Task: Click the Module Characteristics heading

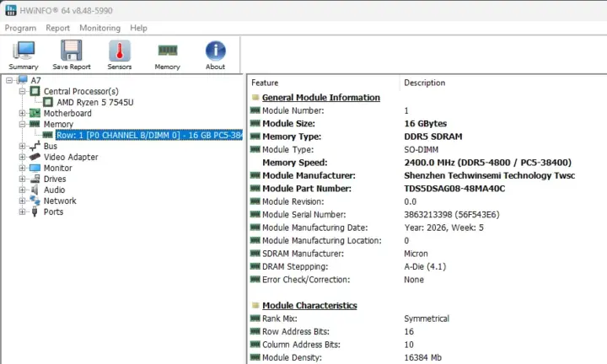Action: [x=309, y=306]
